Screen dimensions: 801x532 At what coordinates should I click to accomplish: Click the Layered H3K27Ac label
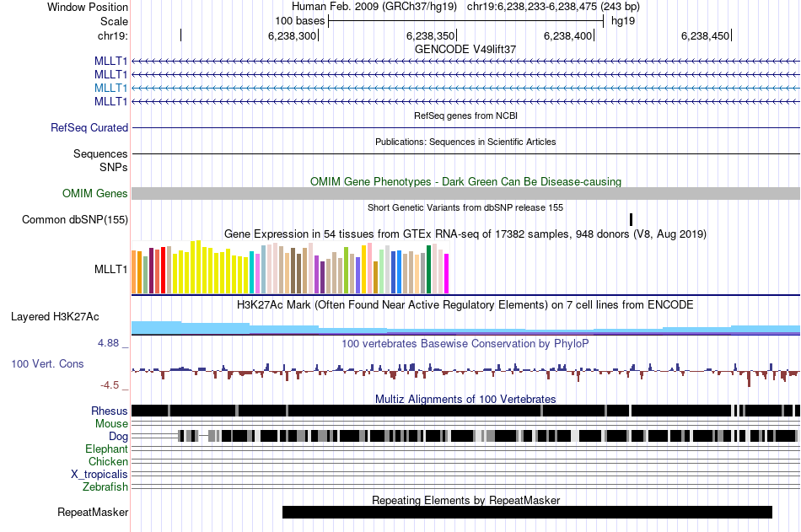pyautogui.click(x=55, y=317)
